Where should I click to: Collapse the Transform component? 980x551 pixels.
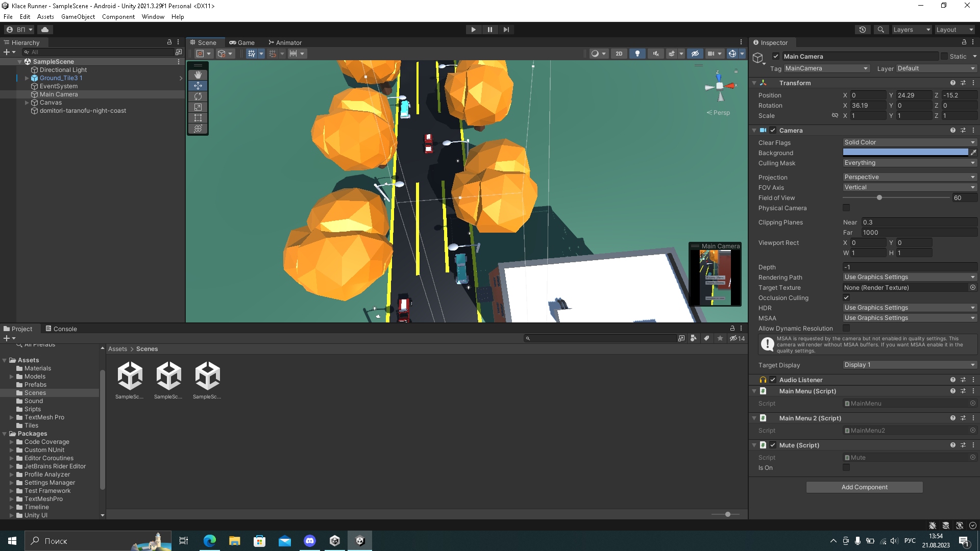coord(754,83)
